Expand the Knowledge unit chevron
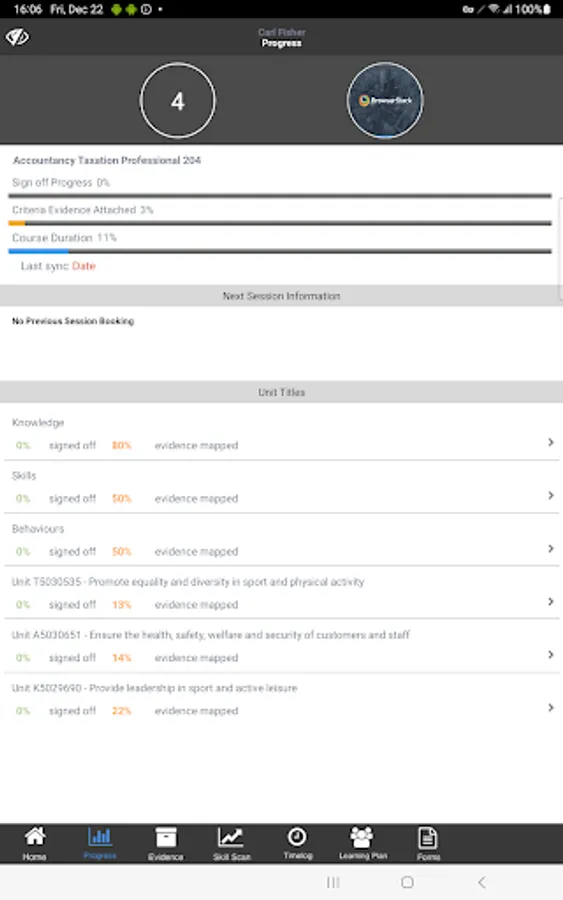Screen dimensions: 563x900 550,442
